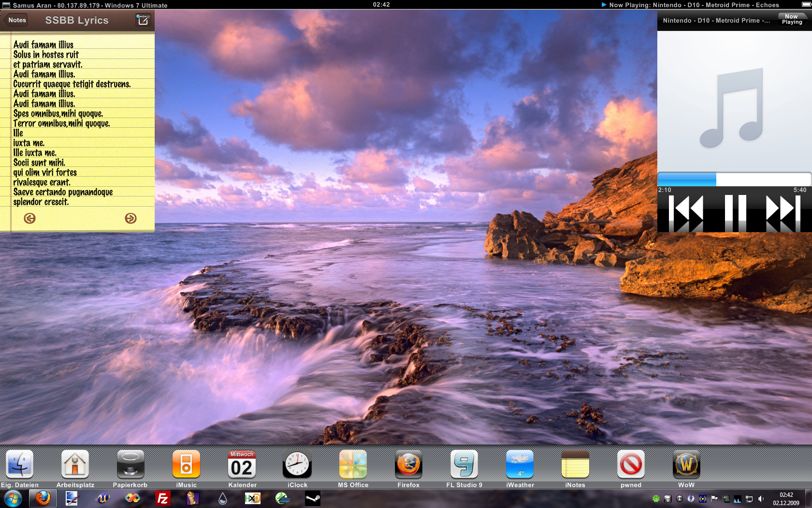
Task: Click the line "Saeve certando pugnandoque"
Action: coord(63,192)
